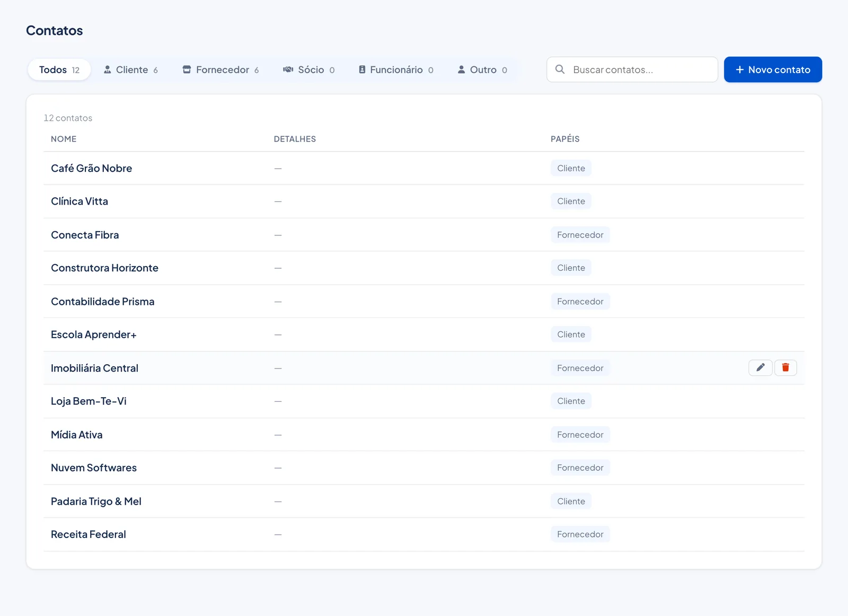Select the Mídia Ativa name

click(77, 435)
